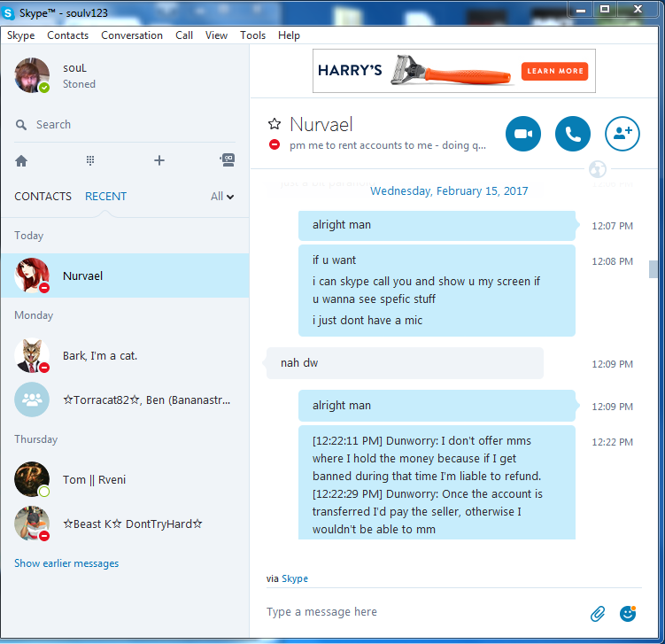Click the search magnifier icon
This screenshot has width=665, height=644.
(x=20, y=125)
